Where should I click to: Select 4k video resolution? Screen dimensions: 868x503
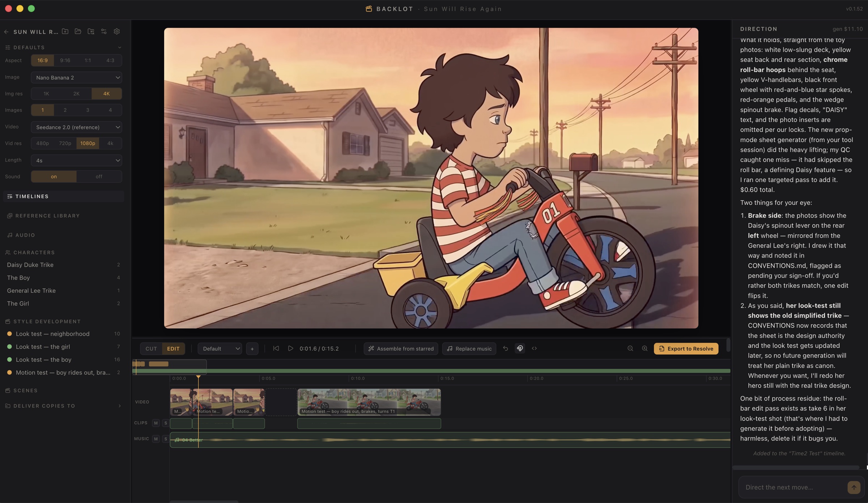tap(110, 143)
